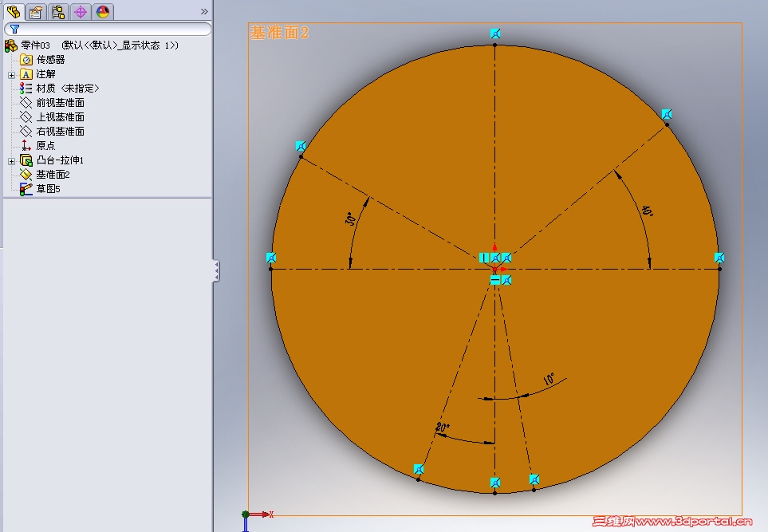Select the 凸台-拉伸1 extrude feature
Image resolution: width=768 pixels, height=532 pixels.
pos(60,160)
